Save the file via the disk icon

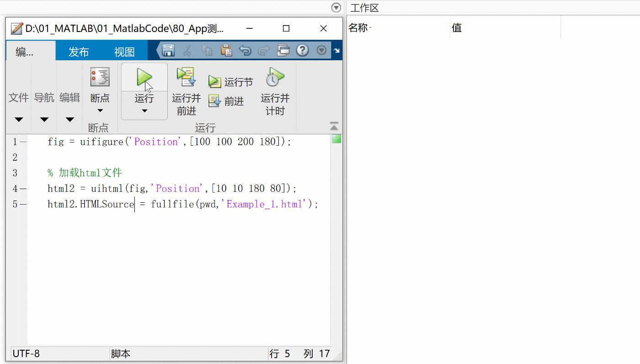coord(167,50)
